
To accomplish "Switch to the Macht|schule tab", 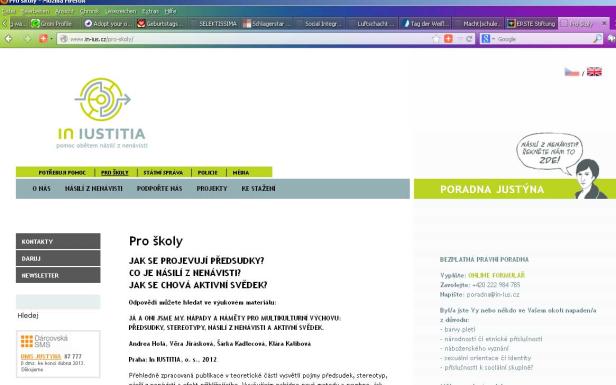I will coord(479,24).
